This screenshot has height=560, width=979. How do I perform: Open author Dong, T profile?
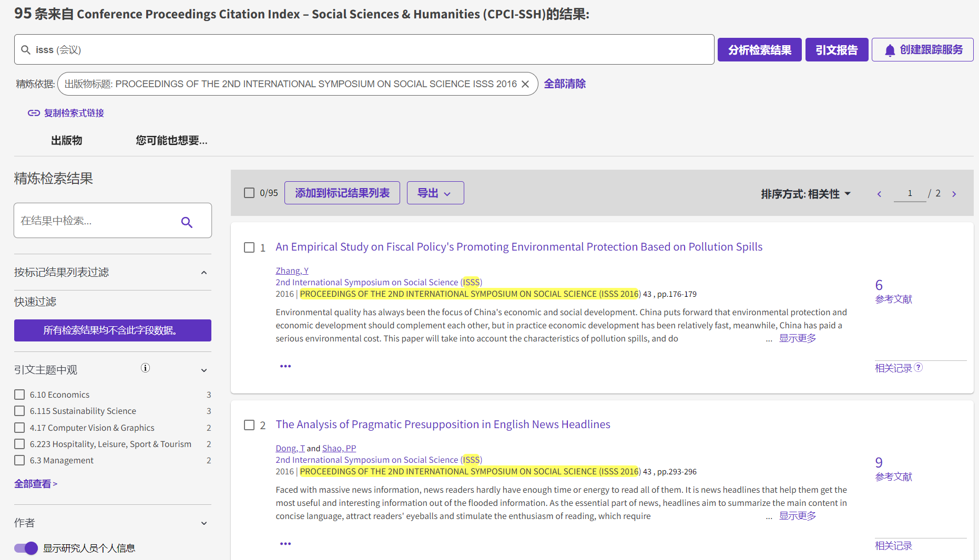coord(290,448)
